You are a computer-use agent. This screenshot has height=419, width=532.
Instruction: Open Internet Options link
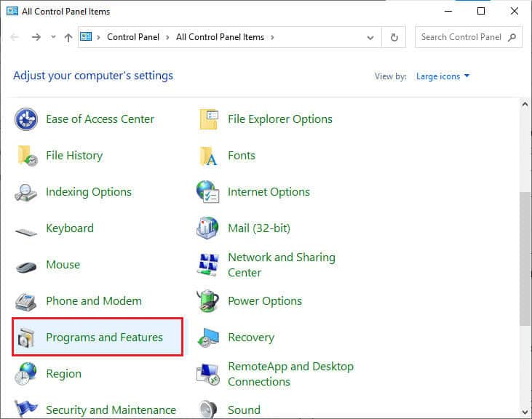click(x=269, y=192)
